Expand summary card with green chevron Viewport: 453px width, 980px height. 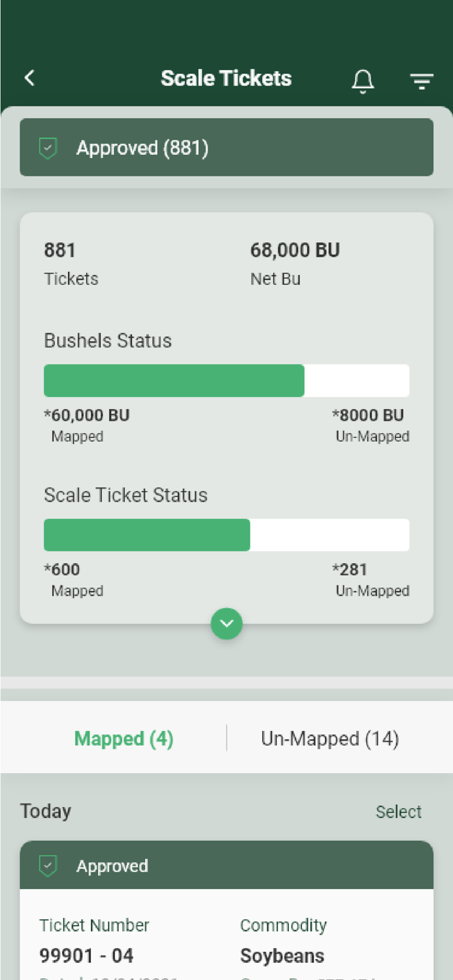[x=227, y=624]
